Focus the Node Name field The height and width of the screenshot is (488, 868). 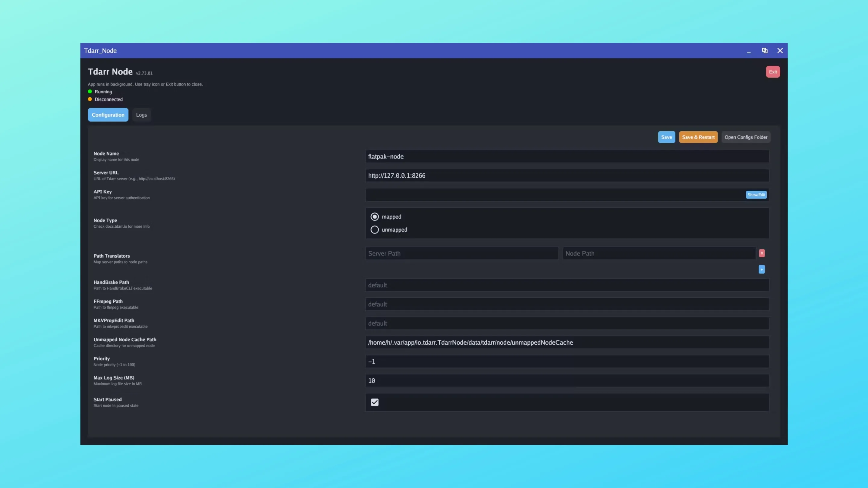(x=567, y=157)
